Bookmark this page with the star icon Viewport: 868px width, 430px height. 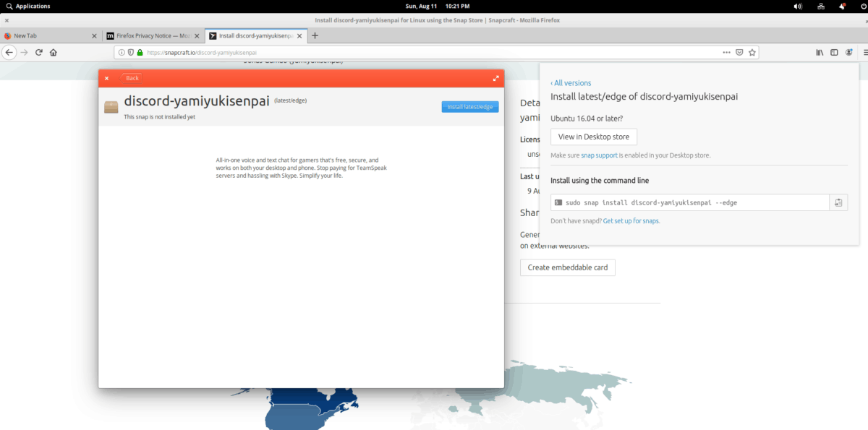pos(752,52)
